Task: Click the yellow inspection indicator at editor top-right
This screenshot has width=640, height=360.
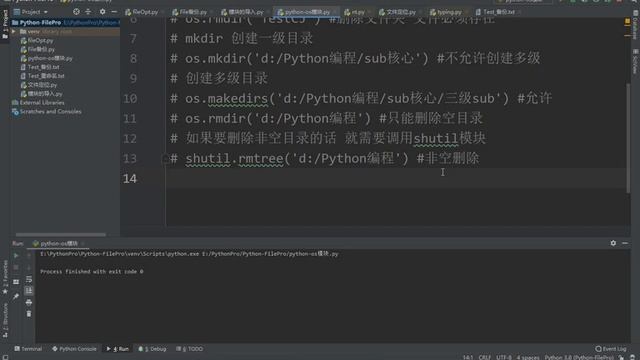Action: click(x=627, y=21)
